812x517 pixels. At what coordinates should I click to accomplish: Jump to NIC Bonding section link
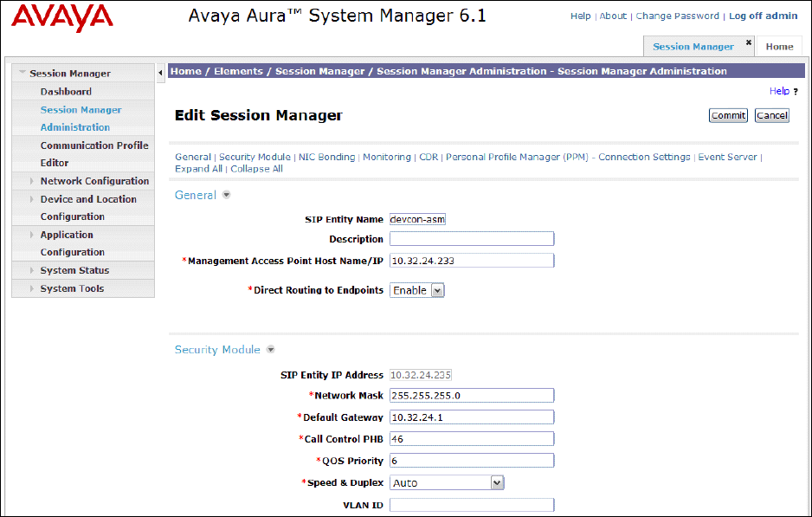(326, 157)
